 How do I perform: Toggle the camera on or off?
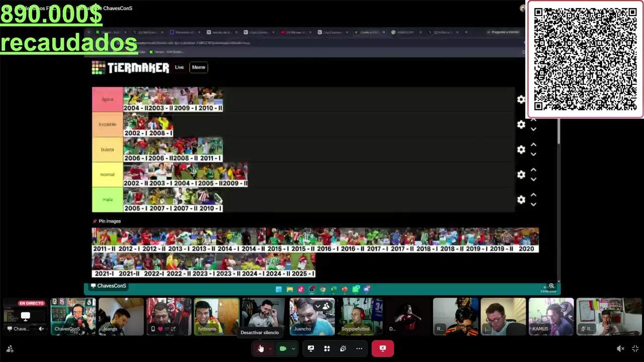tap(283, 348)
